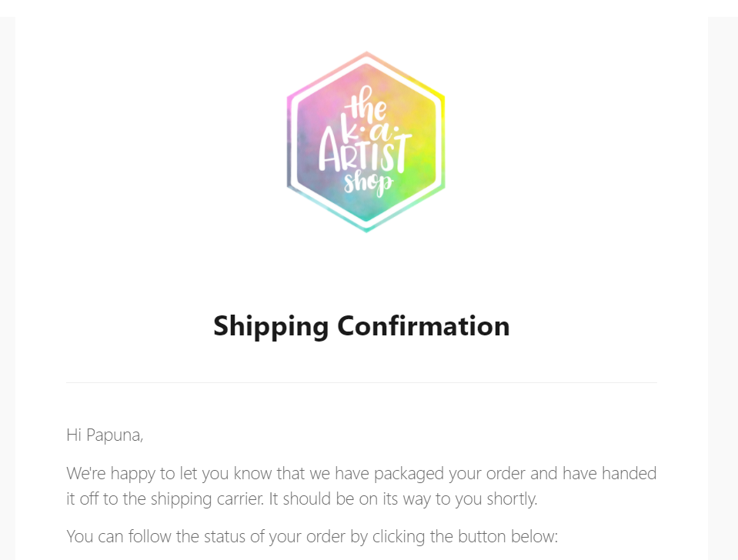This screenshot has width=738, height=560.
Task: Click the 'shop' script text in logo
Action: tap(369, 183)
